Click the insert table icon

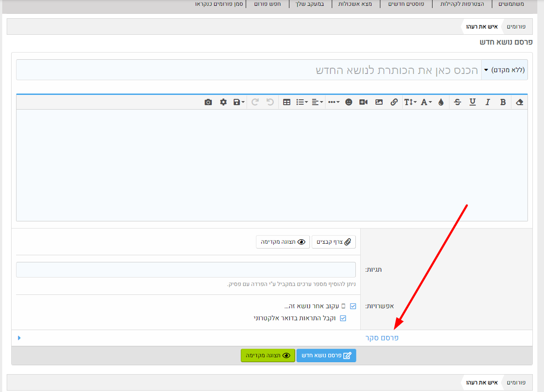(x=287, y=102)
